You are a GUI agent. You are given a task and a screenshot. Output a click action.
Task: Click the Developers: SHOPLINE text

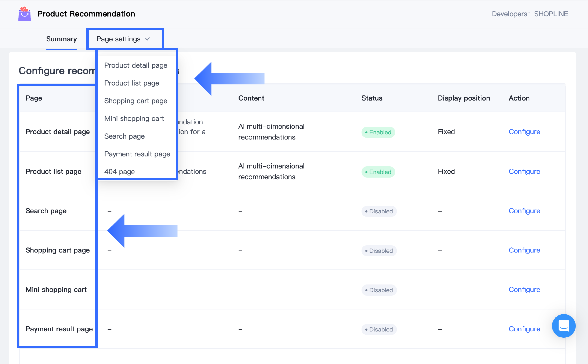530,14
